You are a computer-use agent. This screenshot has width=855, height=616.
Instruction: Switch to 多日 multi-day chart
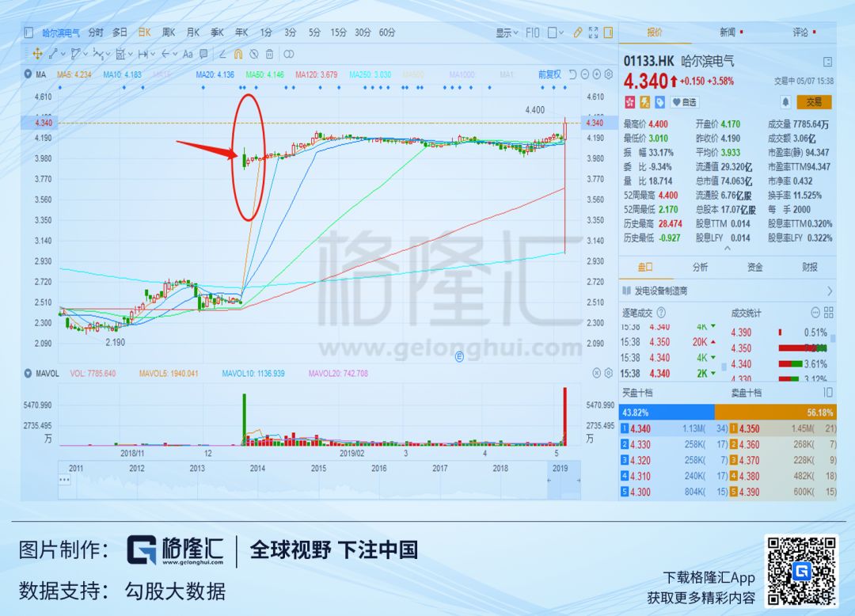pos(120,32)
